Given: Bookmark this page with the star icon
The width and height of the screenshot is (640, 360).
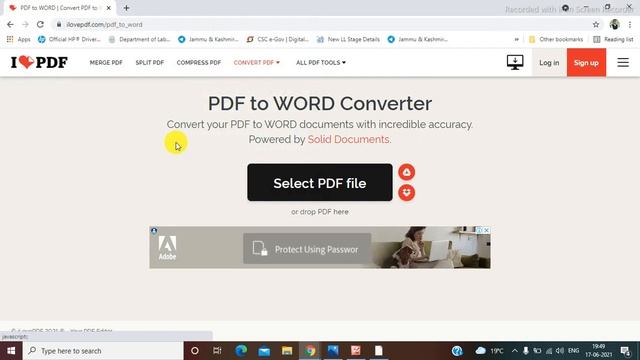Looking at the screenshot, I should click(x=596, y=24).
